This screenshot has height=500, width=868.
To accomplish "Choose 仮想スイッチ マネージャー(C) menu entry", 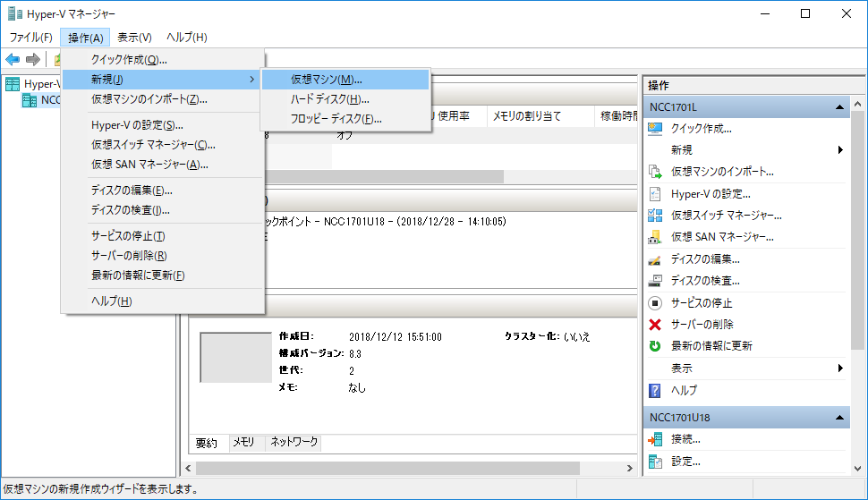I will pos(162,145).
